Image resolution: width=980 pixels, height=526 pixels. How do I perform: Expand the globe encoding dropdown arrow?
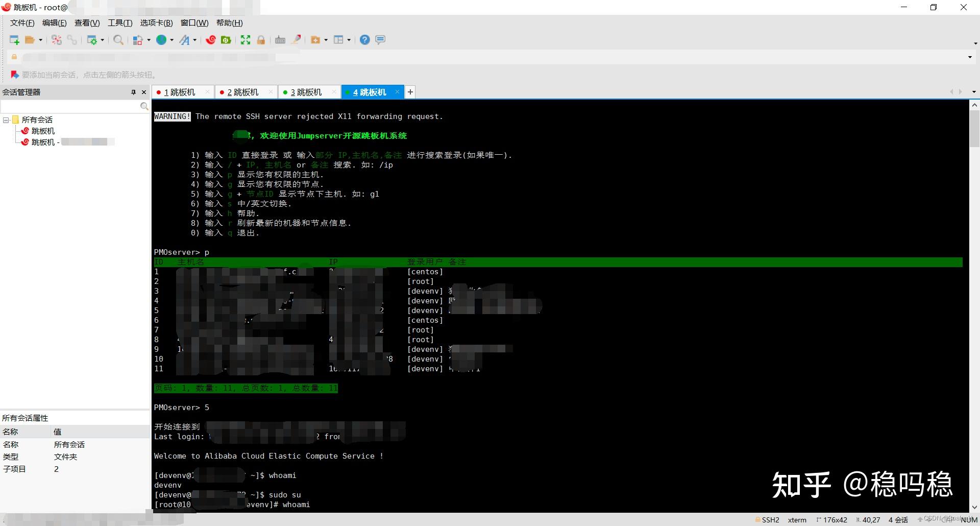(171, 40)
